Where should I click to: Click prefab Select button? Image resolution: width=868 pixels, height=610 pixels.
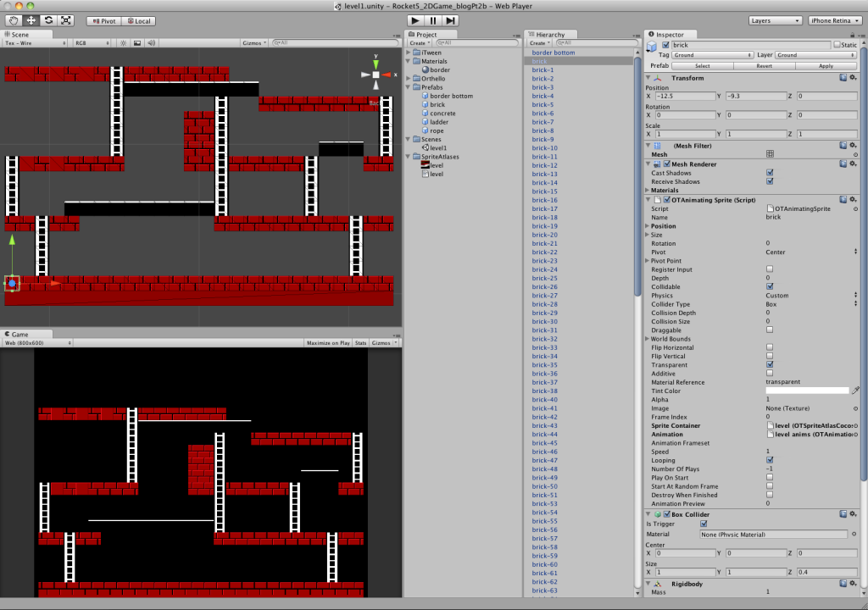point(703,65)
